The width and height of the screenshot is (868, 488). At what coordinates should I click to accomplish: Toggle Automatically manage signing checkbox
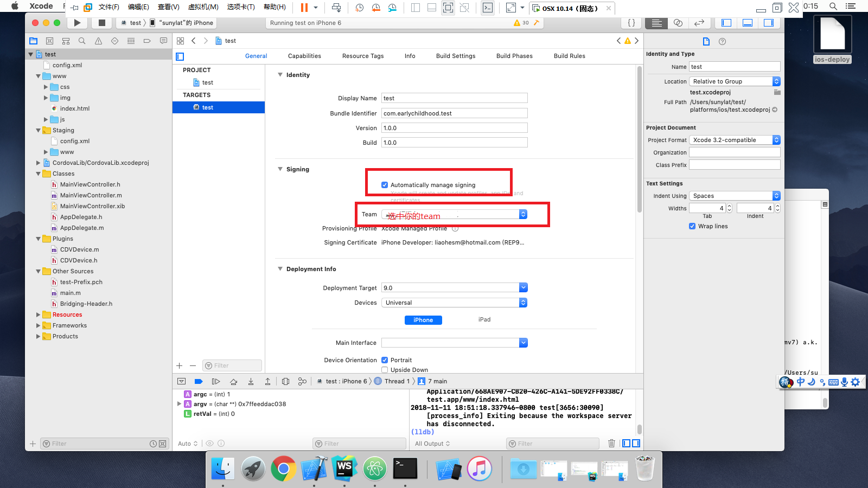(x=385, y=185)
